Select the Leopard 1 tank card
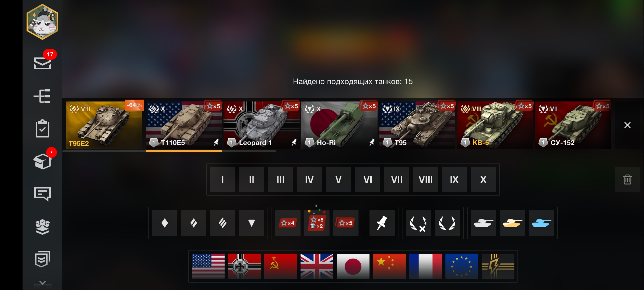This screenshot has height=290, width=644. pos(262,125)
